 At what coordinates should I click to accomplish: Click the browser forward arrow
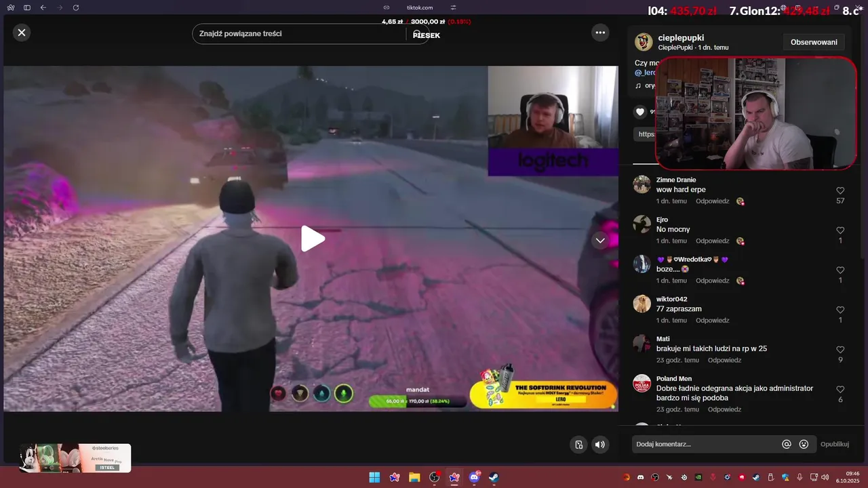(x=60, y=7)
